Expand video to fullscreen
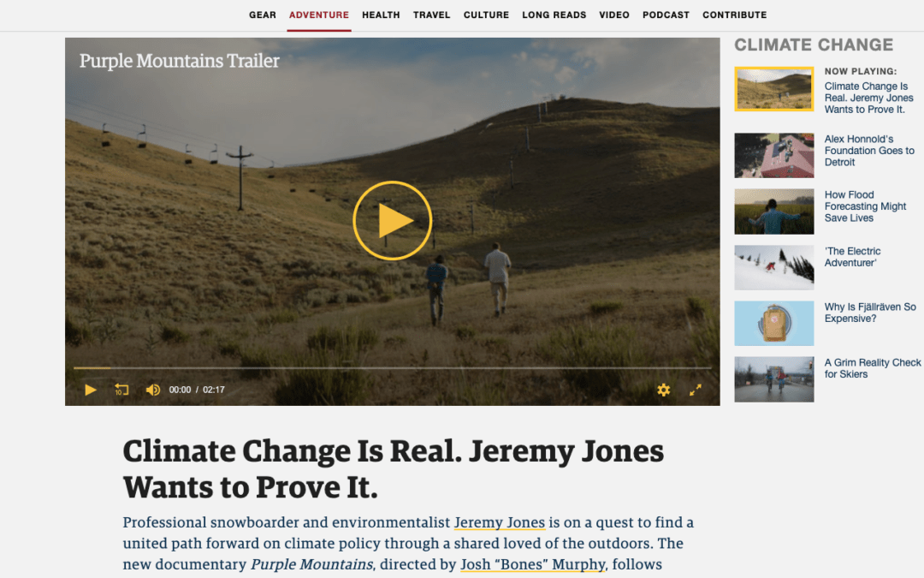The height and width of the screenshot is (578, 924). (x=696, y=390)
